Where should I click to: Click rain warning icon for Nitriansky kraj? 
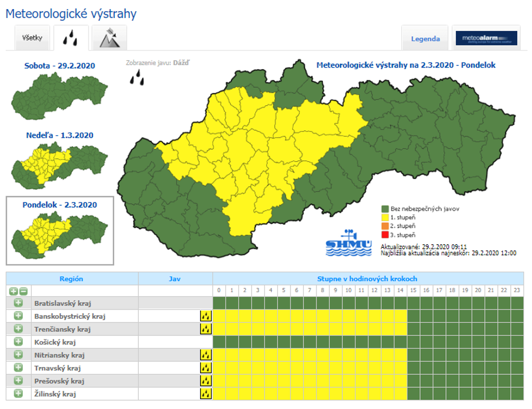(205, 355)
